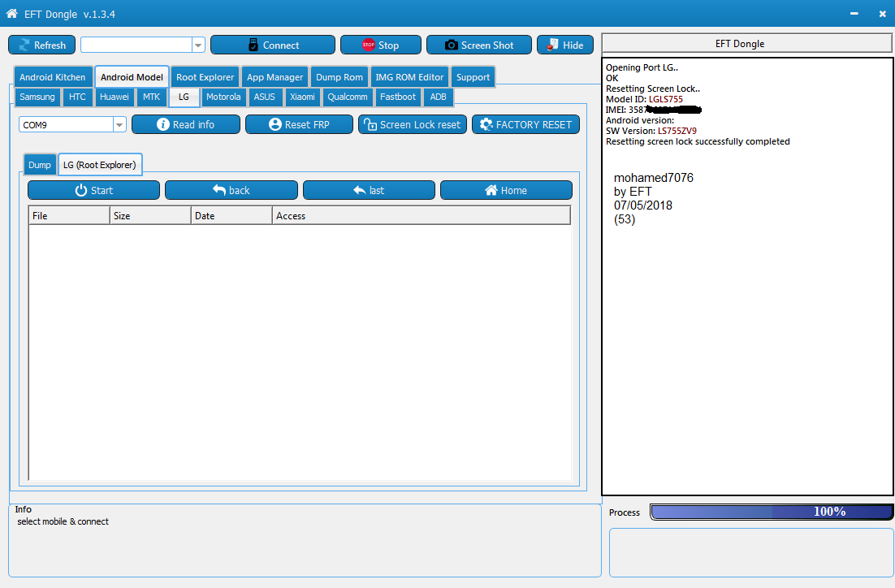Click the USB dongle icon on Connect
The image size is (895, 588).
pyautogui.click(x=253, y=45)
